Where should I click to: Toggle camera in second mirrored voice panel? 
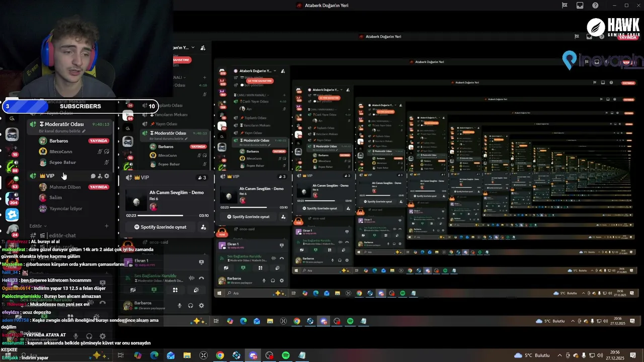pyautogui.click(x=227, y=268)
